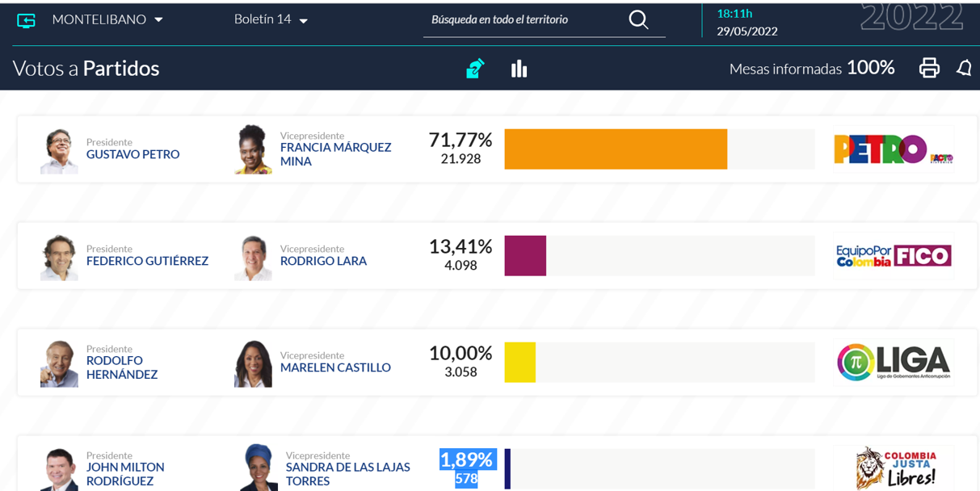Screen dimensions: 980x491
Task: Click the printer icon
Action: (929, 68)
